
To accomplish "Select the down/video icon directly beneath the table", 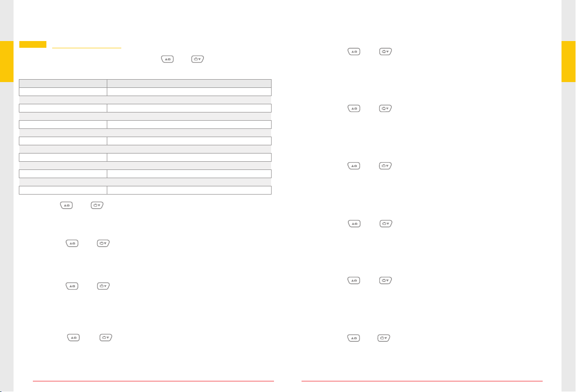I will tap(97, 205).
